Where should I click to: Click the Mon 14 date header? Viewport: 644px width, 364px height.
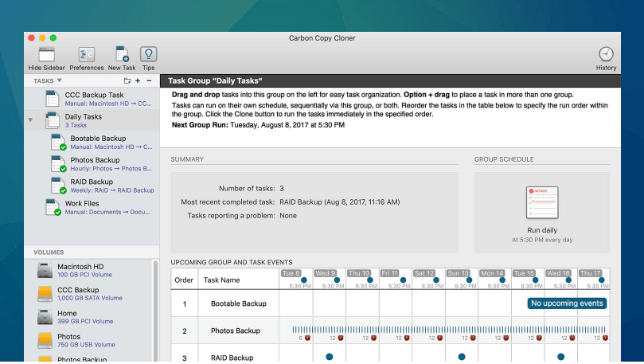click(x=492, y=273)
